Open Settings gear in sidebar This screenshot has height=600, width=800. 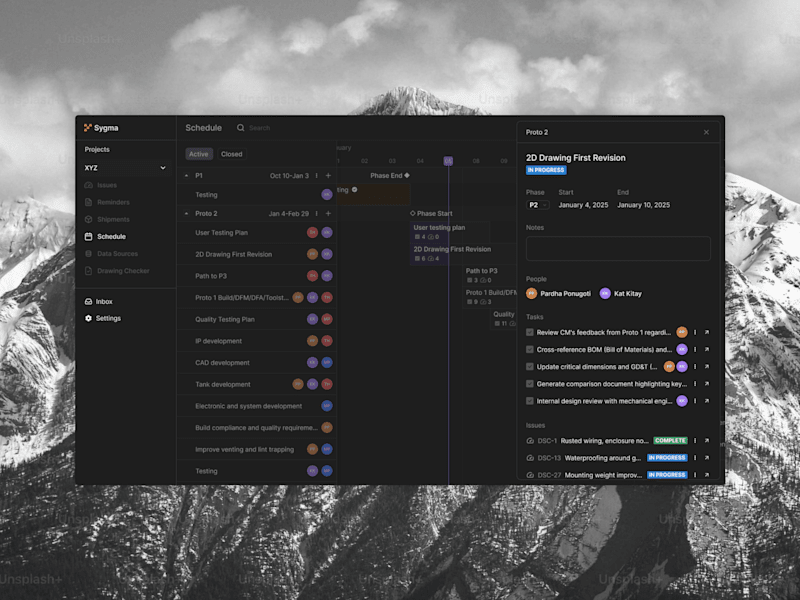click(x=88, y=318)
